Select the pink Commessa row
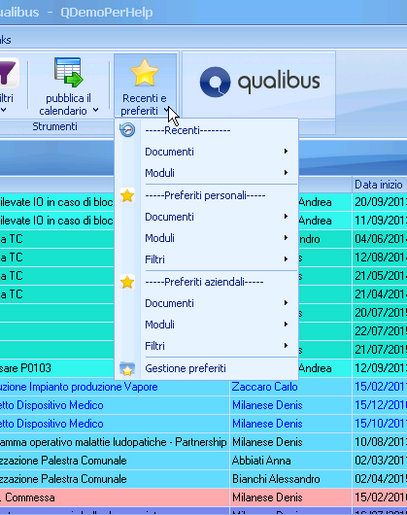This screenshot has height=515, width=407. click(203, 498)
